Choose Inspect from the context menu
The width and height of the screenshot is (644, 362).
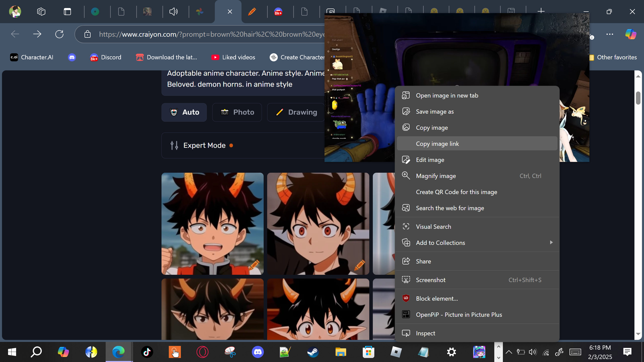(477, 333)
